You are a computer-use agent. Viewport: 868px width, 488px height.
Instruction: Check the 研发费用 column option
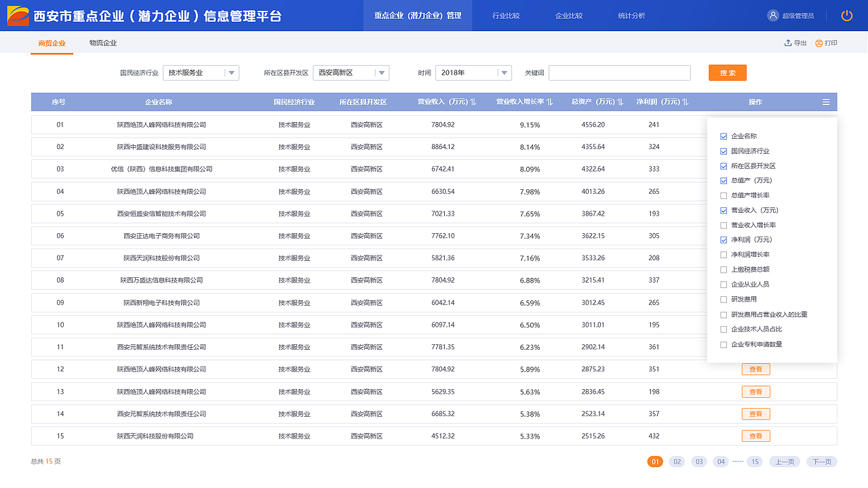(x=723, y=299)
